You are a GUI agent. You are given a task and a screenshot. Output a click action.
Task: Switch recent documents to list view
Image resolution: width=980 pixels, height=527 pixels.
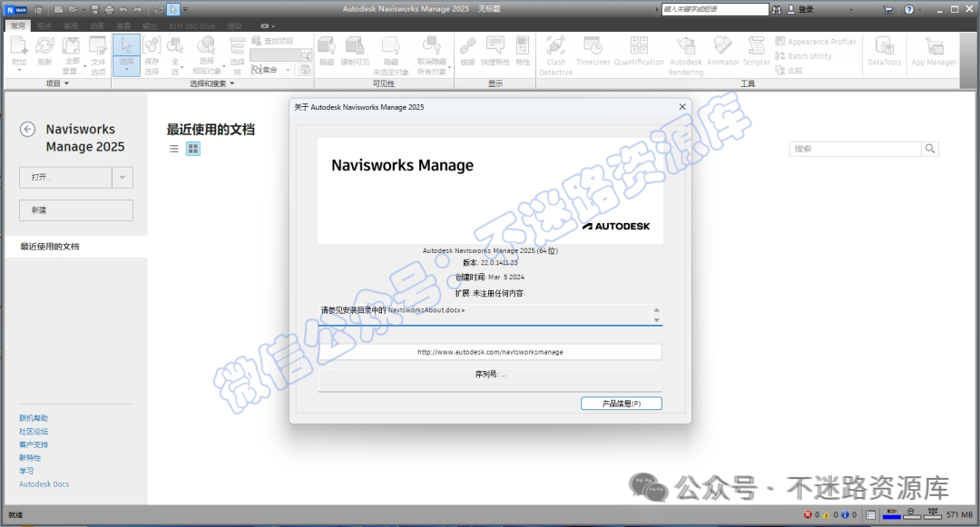click(173, 149)
